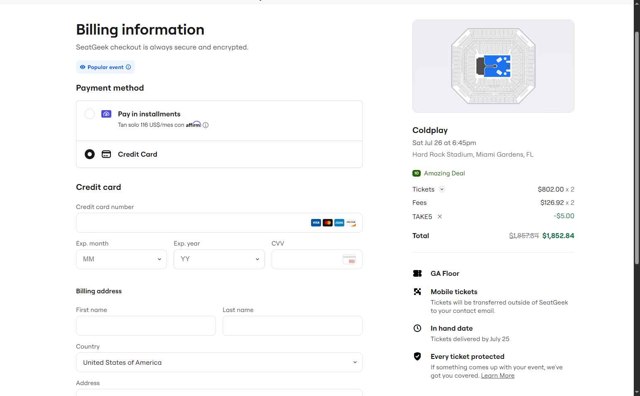Open the Exp. year dropdown
Screen dimensions: 640x396
tap(219, 259)
